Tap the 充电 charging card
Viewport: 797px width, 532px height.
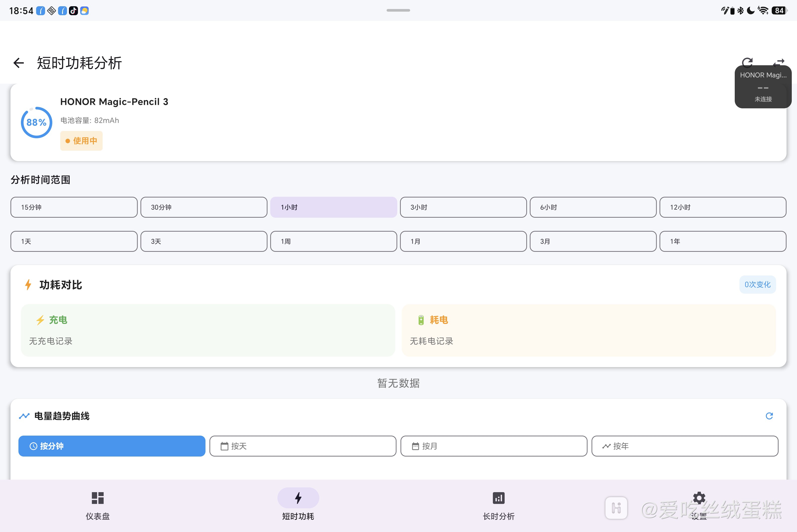click(x=208, y=331)
